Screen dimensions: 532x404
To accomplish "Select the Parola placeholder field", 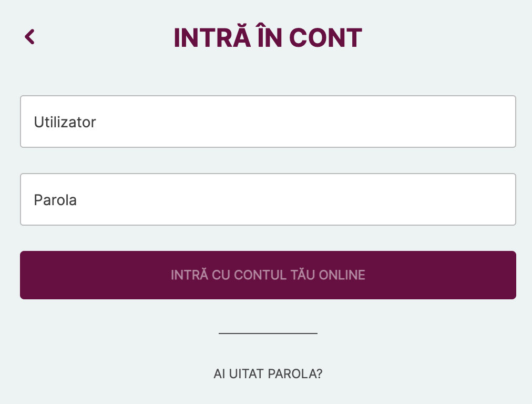I will pos(268,199).
